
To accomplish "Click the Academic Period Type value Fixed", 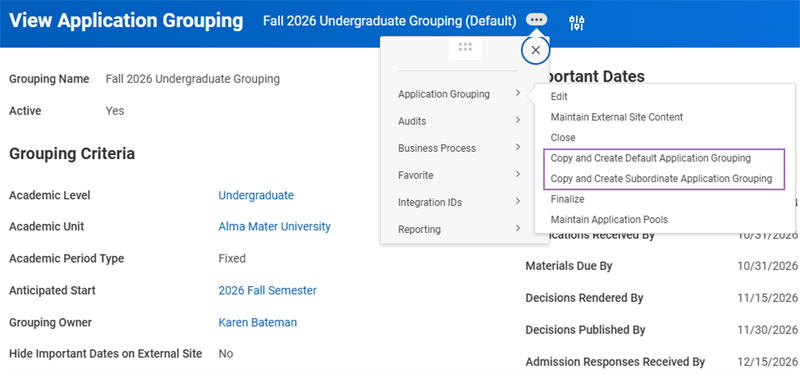I will pos(232,258).
